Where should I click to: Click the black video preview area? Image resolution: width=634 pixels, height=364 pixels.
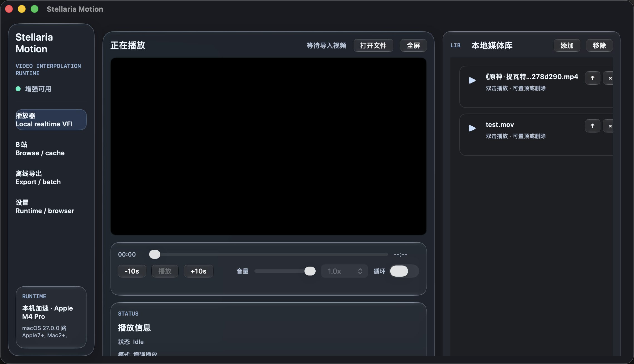(269, 146)
